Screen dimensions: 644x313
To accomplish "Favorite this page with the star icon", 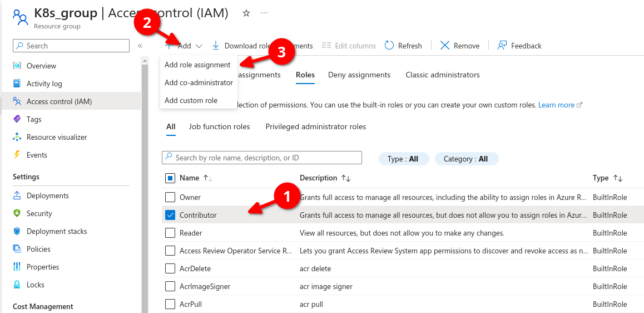I will (246, 13).
